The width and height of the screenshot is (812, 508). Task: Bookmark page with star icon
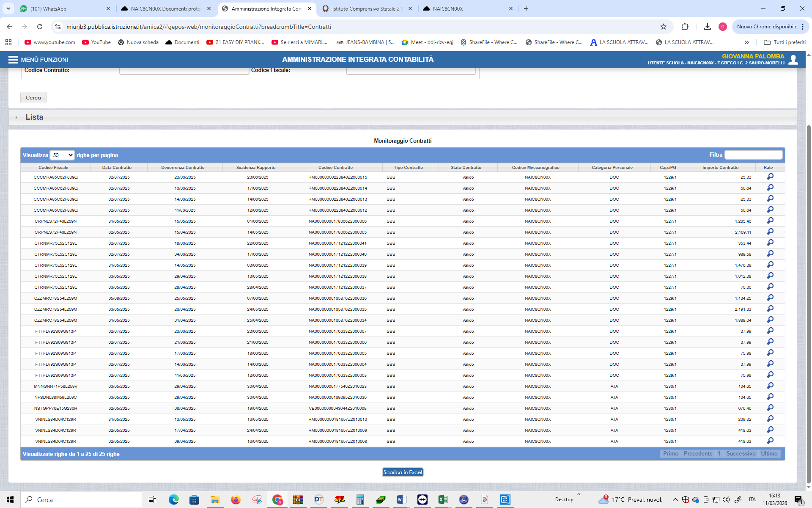[x=664, y=27]
